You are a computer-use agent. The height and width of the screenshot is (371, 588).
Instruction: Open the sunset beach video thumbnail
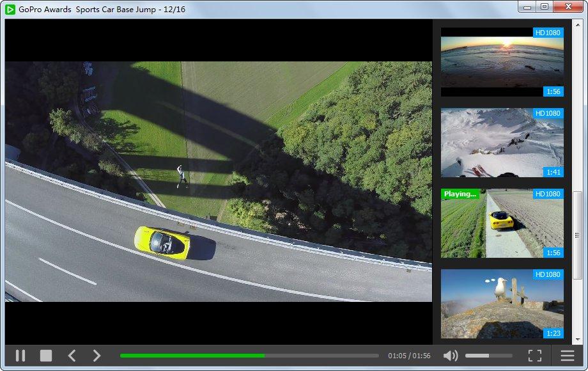coord(502,62)
